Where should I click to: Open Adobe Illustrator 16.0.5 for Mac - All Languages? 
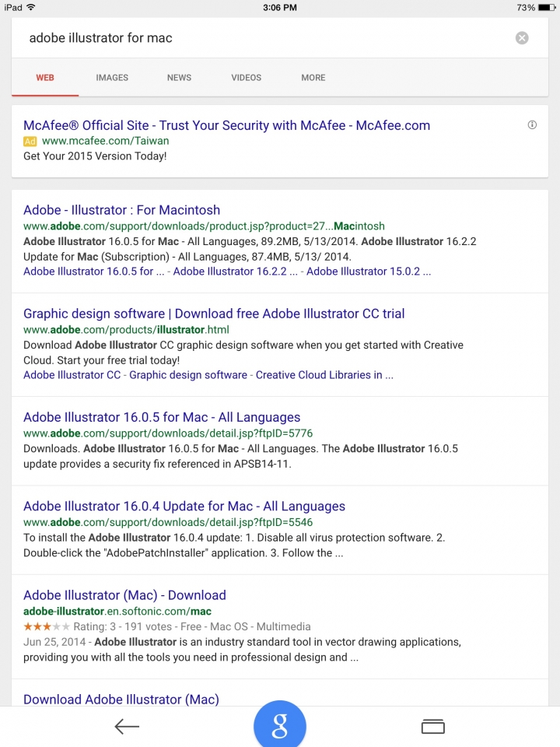(x=162, y=417)
